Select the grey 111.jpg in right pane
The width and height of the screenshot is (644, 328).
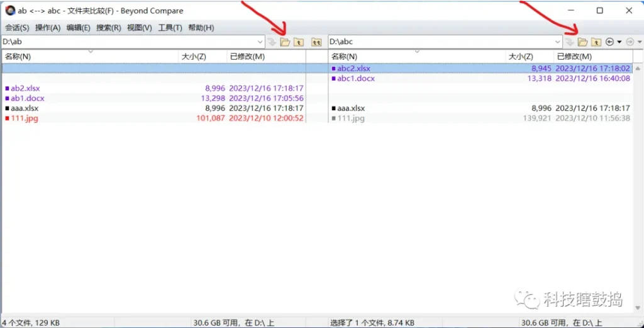(x=351, y=118)
